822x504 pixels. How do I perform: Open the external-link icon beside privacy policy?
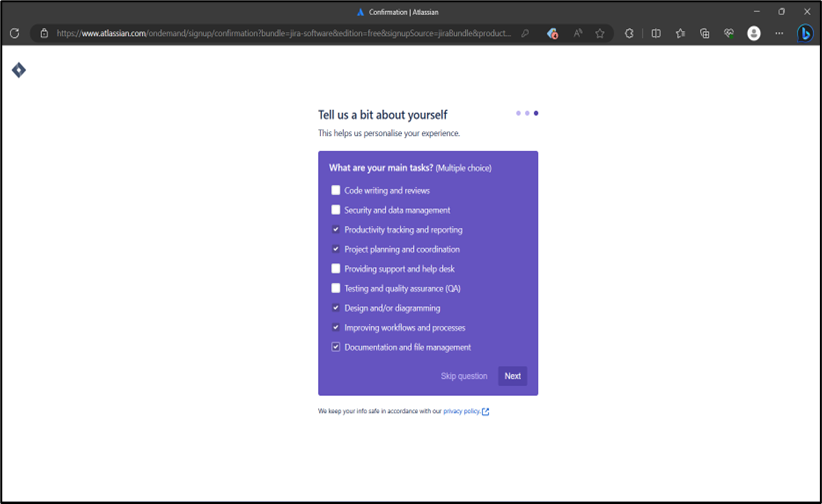click(x=485, y=412)
